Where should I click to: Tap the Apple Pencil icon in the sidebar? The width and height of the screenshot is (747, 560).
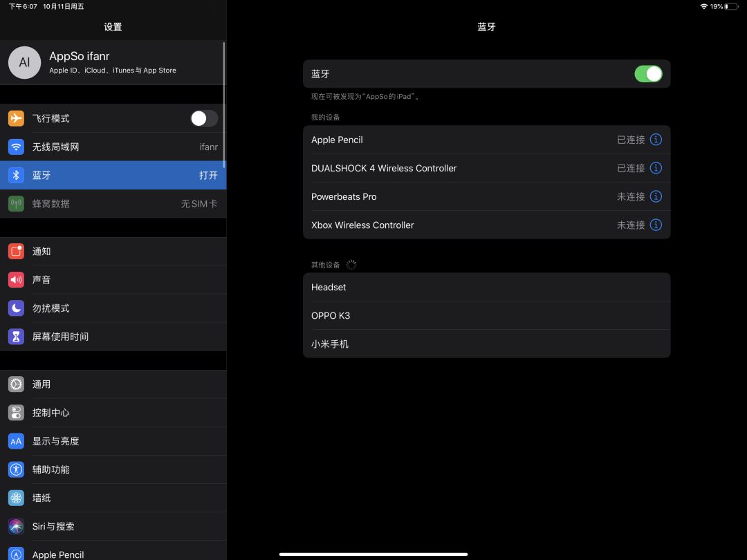(x=16, y=554)
